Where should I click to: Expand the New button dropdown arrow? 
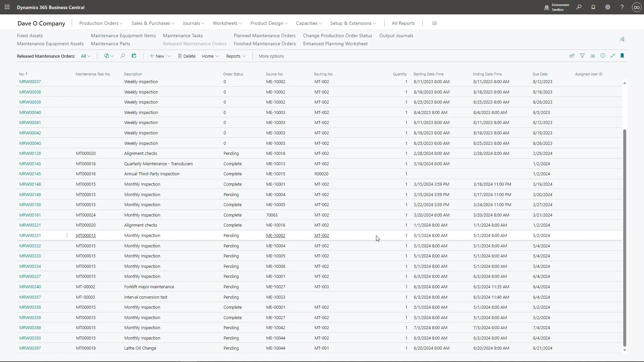pyautogui.click(x=169, y=56)
